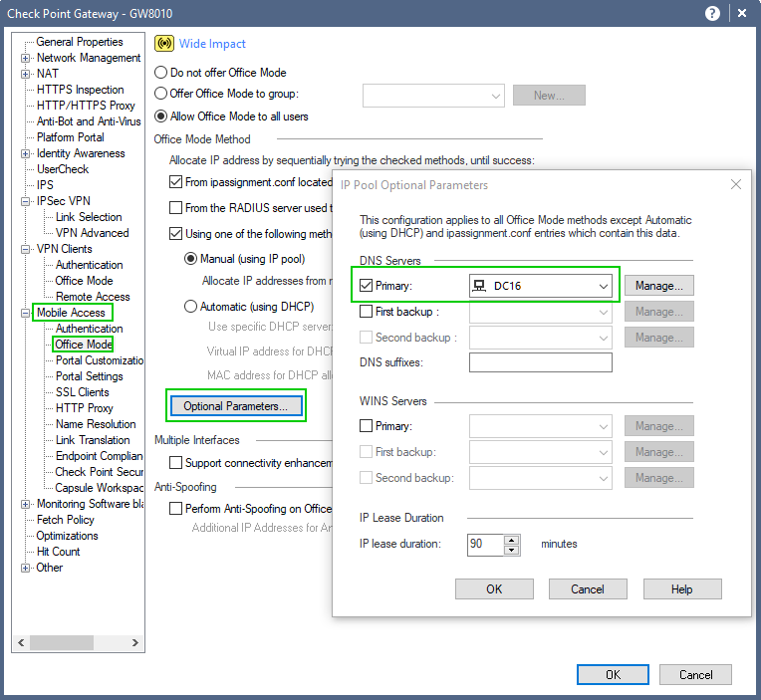Uncheck DNS Primary server checkbox

[366, 285]
